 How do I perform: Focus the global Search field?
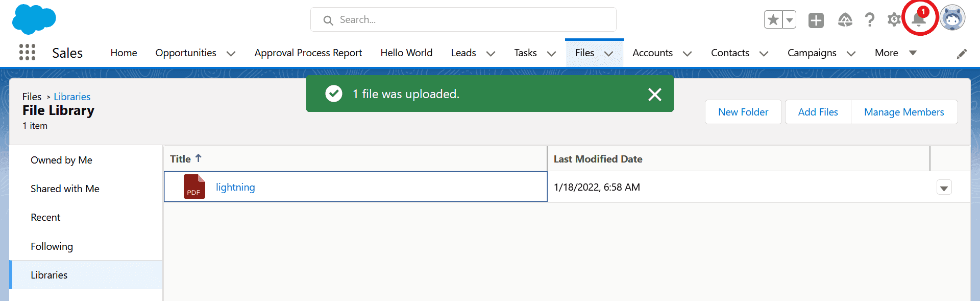(x=463, y=19)
